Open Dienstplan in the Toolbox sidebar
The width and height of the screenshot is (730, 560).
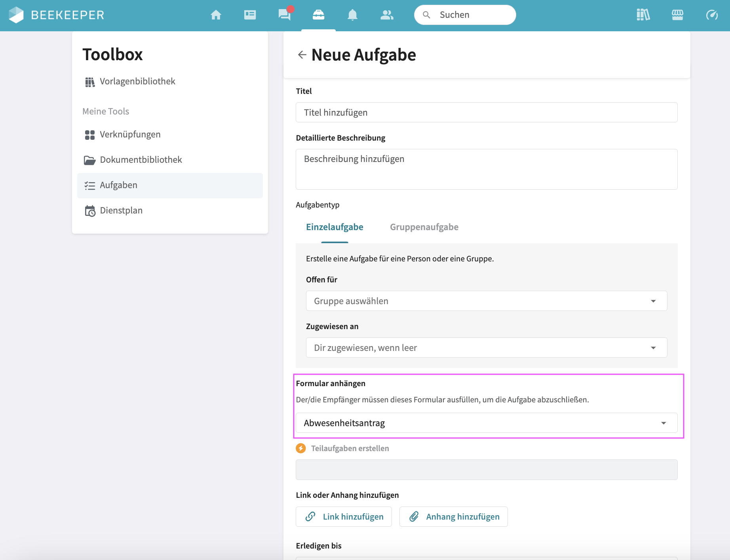tap(121, 211)
